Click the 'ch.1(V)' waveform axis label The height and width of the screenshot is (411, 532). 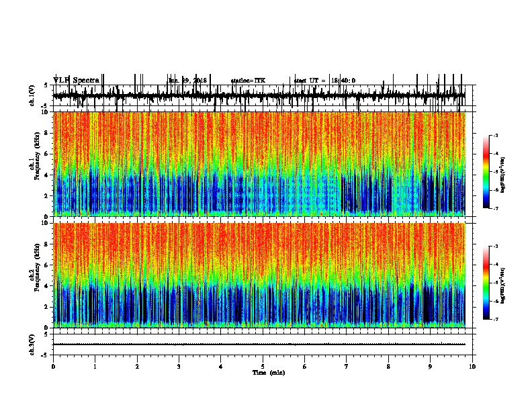click(32, 95)
